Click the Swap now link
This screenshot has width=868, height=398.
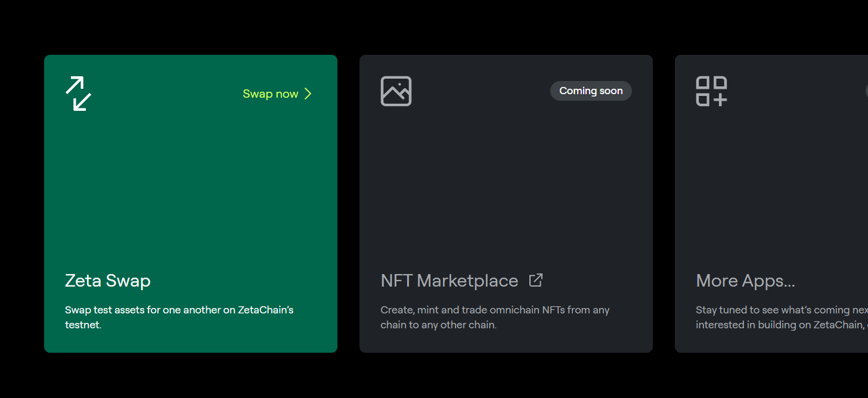[x=271, y=94]
